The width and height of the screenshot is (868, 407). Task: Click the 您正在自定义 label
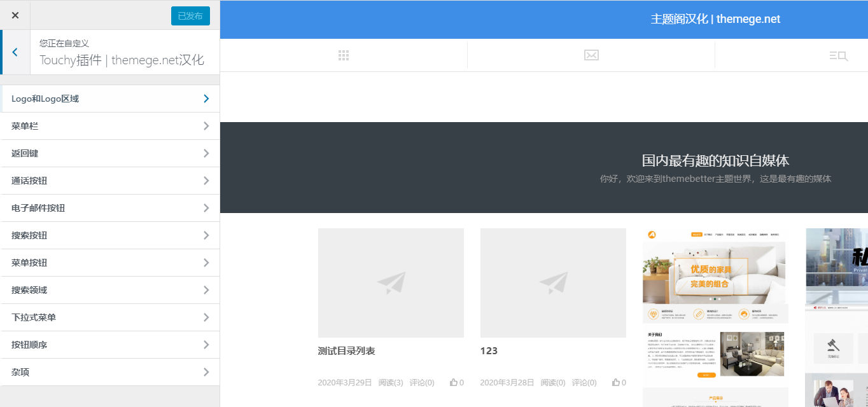point(64,43)
